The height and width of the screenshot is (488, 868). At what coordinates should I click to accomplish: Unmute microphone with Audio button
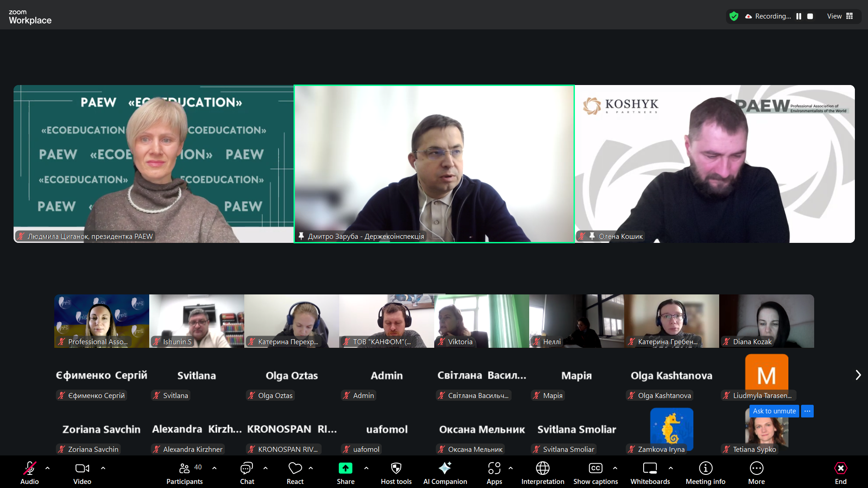[29, 473]
